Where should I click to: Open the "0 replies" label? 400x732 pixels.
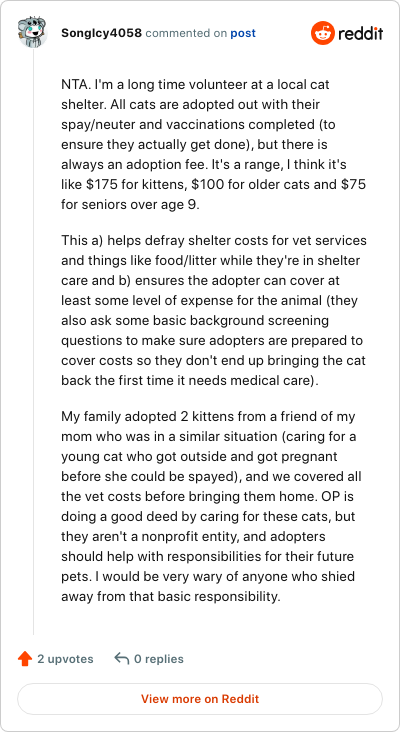(x=159, y=659)
